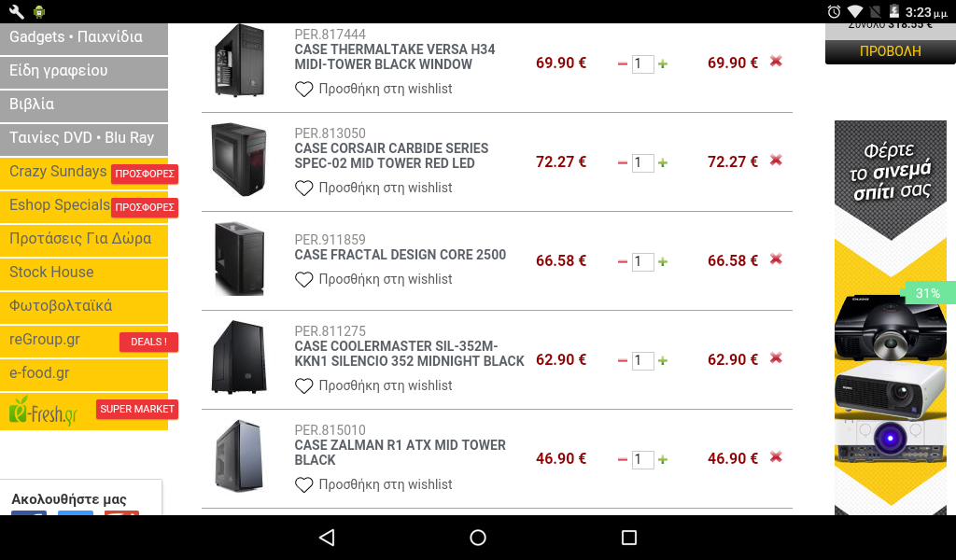Click quantity field of Fractal Design Core 2500
This screenshot has width=956, height=560.
(642, 261)
